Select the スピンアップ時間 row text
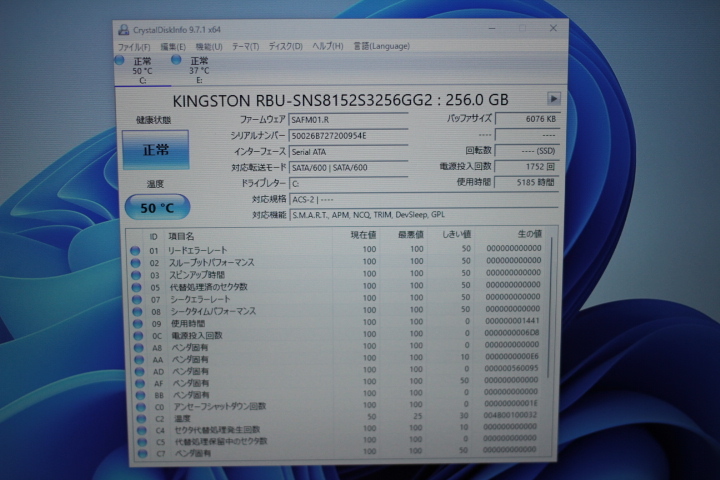 point(197,275)
